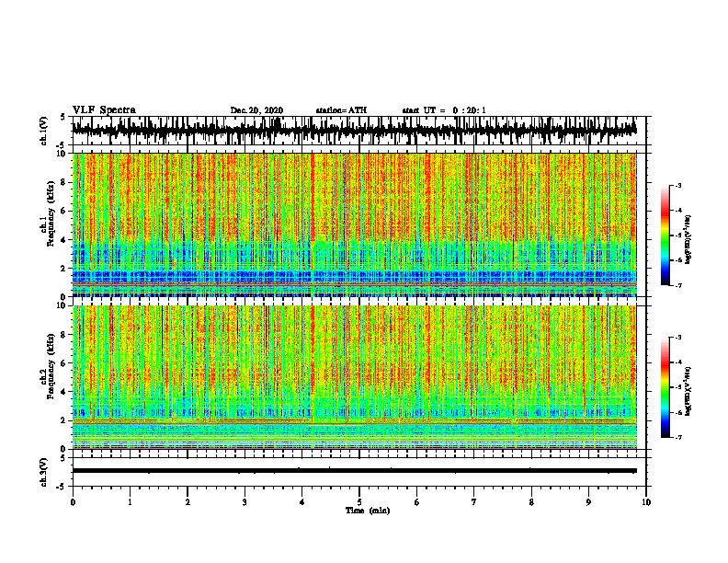Click time axis tick label 9

pos(588,502)
